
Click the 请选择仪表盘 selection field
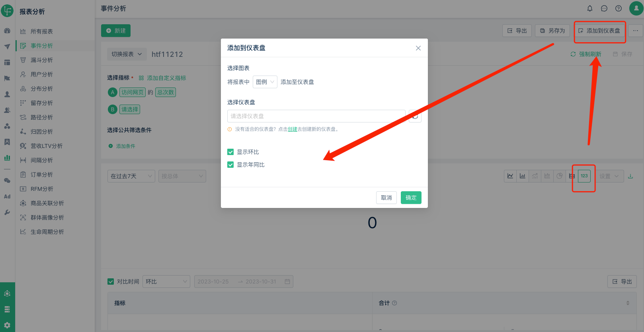point(316,116)
